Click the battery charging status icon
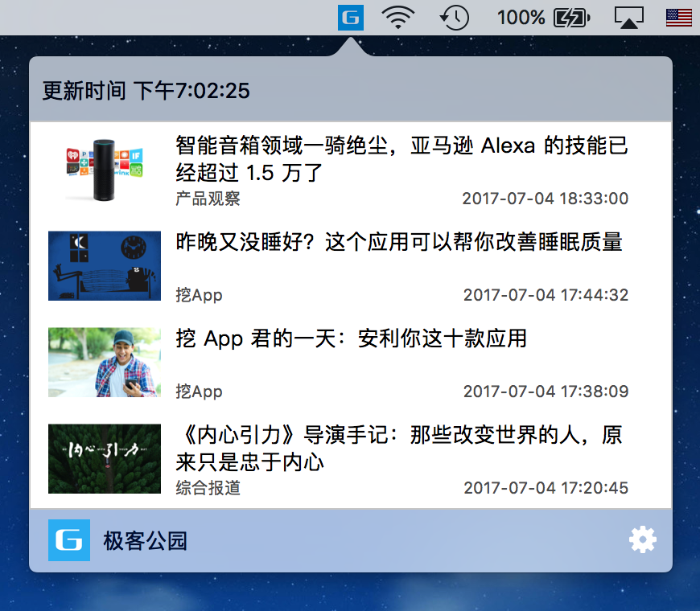Screen dimensions: 700x611 coord(572,18)
